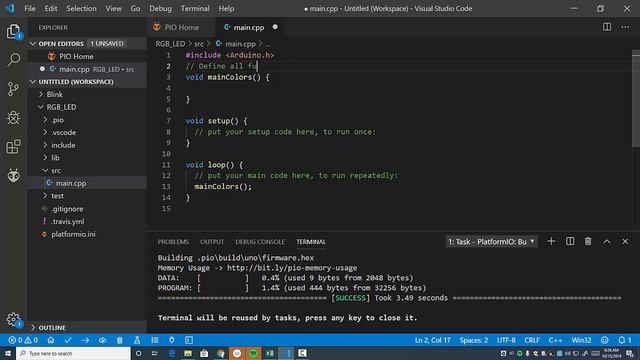Open the Debug menu

tap(160, 8)
